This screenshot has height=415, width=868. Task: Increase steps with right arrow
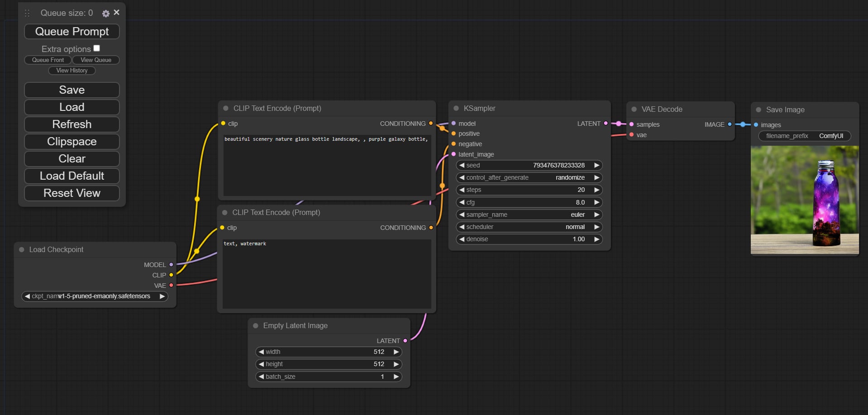tap(596, 190)
